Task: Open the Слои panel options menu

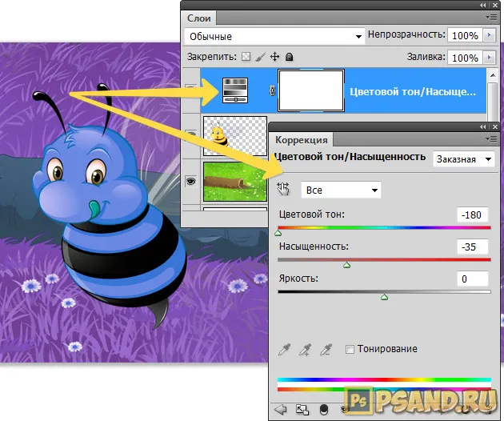Action: [x=492, y=17]
